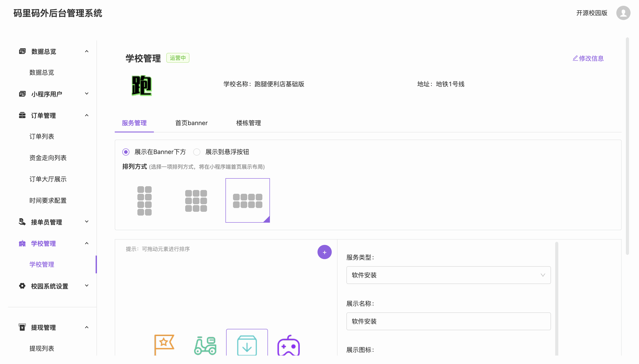Click the user avatar icon

point(623,13)
